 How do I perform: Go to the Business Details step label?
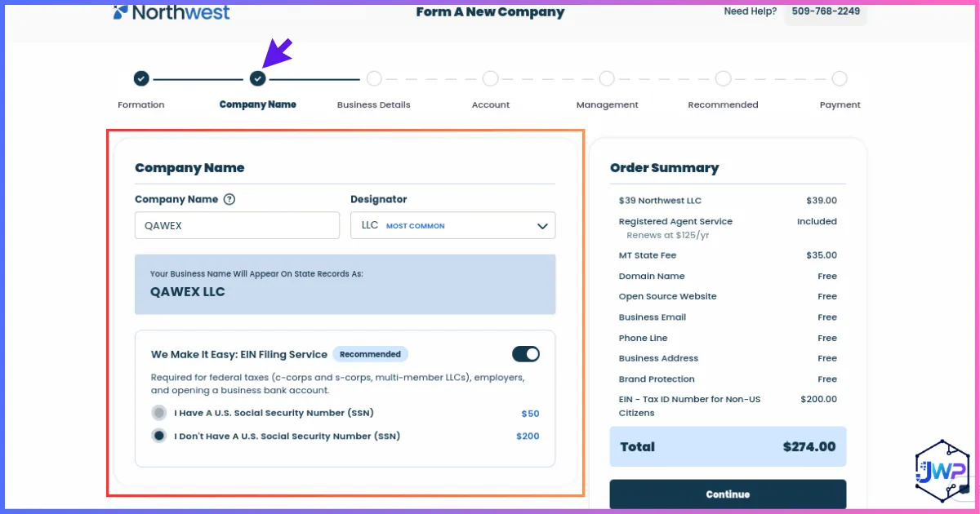pyautogui.click(x=374, y=104)
